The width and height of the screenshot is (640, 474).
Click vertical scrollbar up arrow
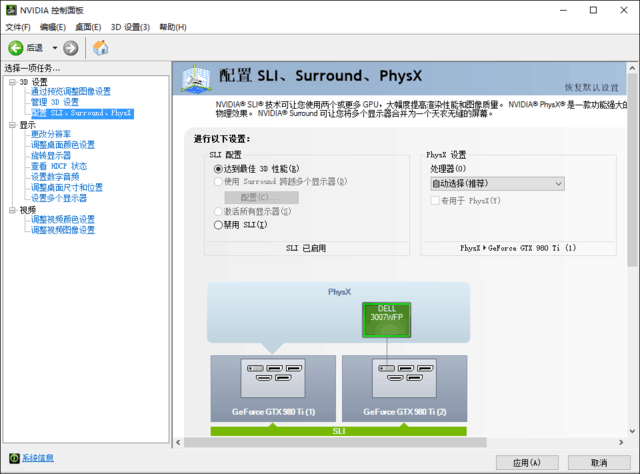[x=632, y=68]
